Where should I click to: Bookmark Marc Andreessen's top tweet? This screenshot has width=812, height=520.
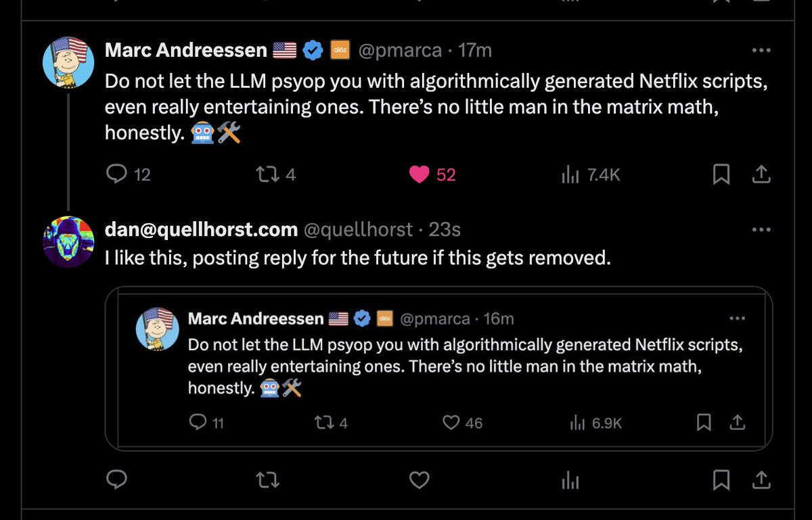pos(721,174)
